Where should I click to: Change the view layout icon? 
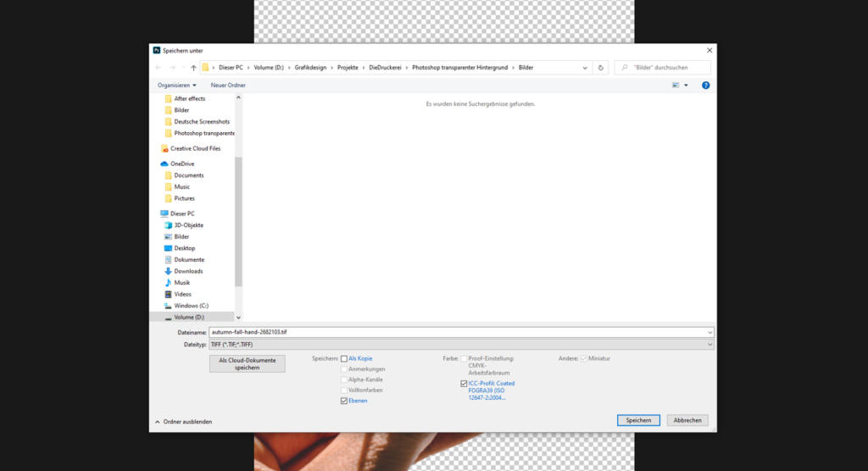pos(676,86)
